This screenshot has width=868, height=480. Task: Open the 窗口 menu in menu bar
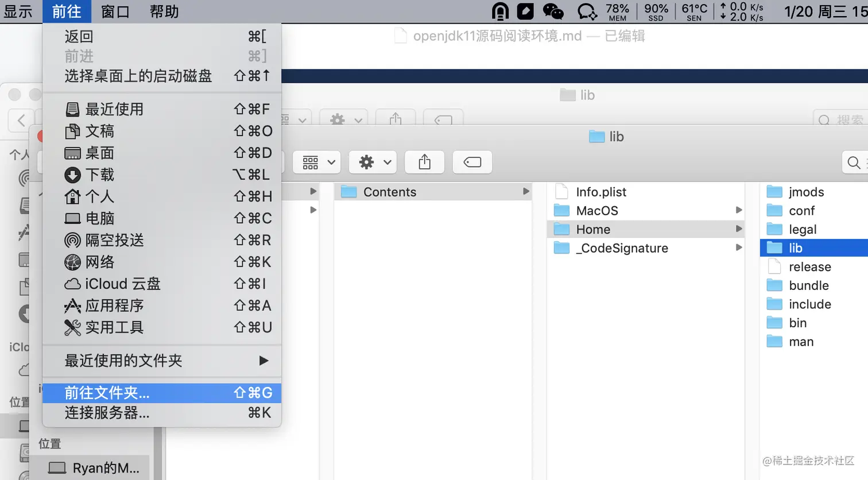coord(115,11)
